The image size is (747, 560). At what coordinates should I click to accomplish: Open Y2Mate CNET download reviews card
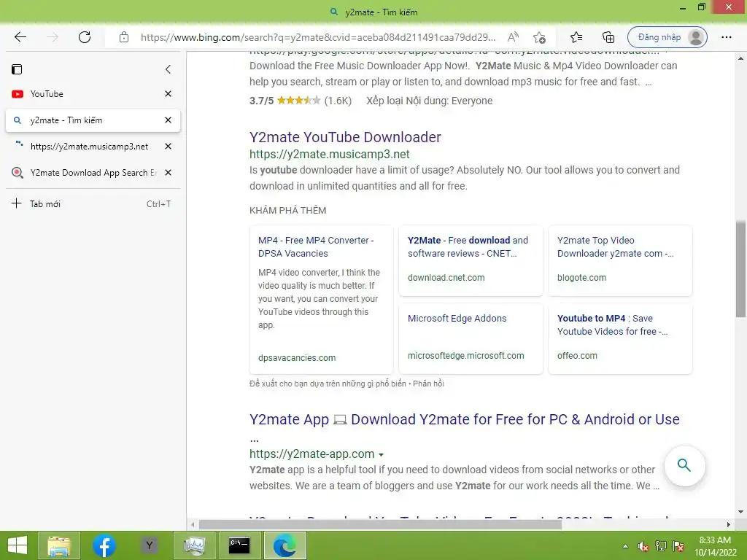[x=471, y=260]
